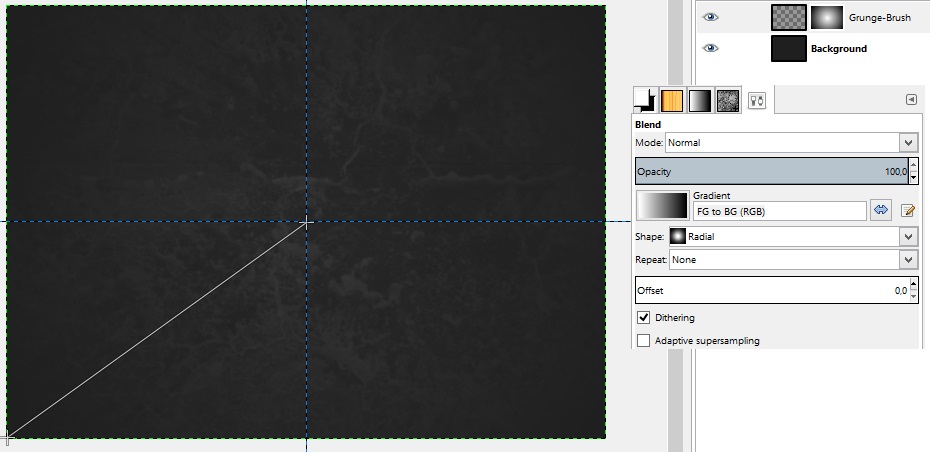Click the Background layer name
Image resolution: width=932 pixels, height=454 pixels.
click(x=839, y=49)
